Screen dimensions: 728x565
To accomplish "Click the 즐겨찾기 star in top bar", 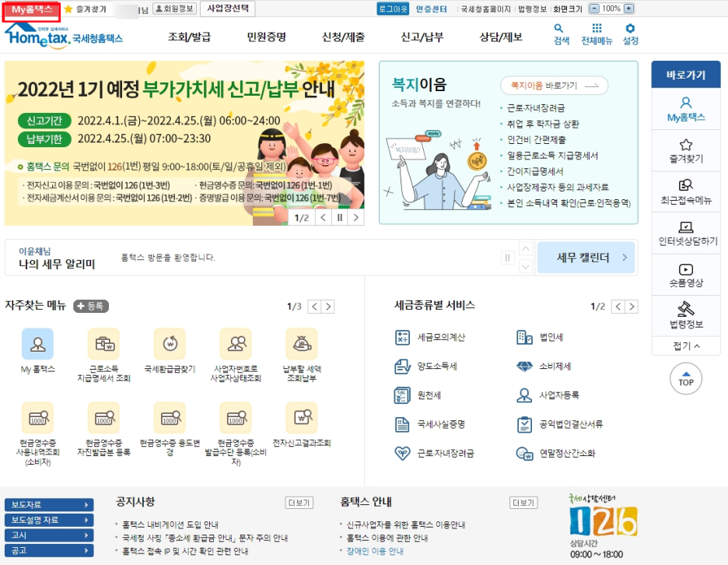I will pyautogui.click(x=68, y=9).
